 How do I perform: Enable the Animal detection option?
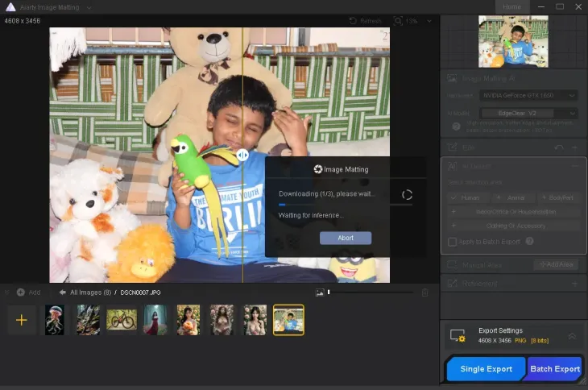point(512,197)
